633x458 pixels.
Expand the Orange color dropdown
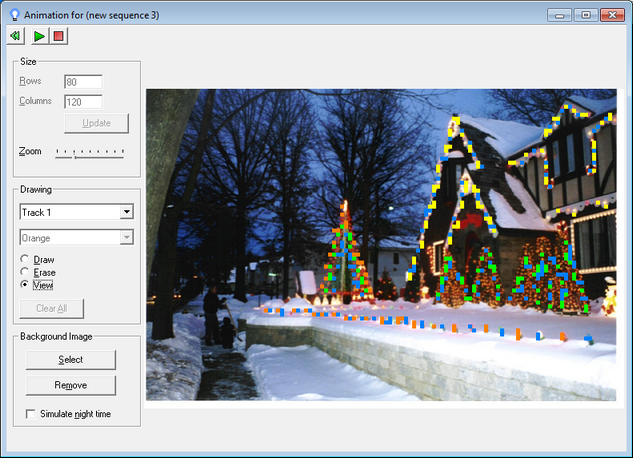pos(126,238)
